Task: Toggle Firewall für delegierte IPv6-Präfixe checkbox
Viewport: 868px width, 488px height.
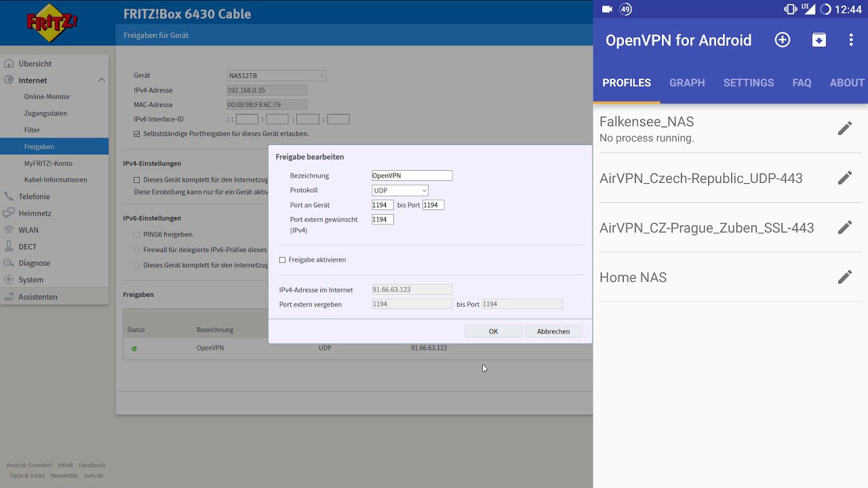Action: click(137, 250)
